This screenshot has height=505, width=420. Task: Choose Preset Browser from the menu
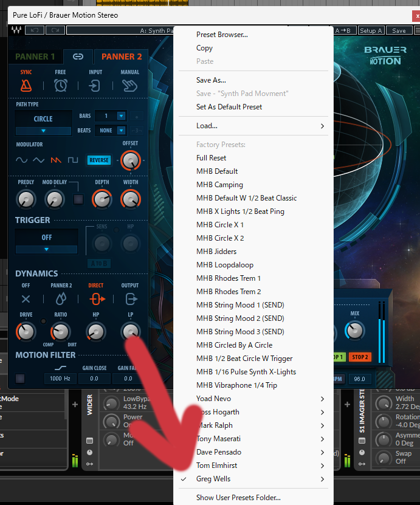pyautogui.click(x=222, y=35)
